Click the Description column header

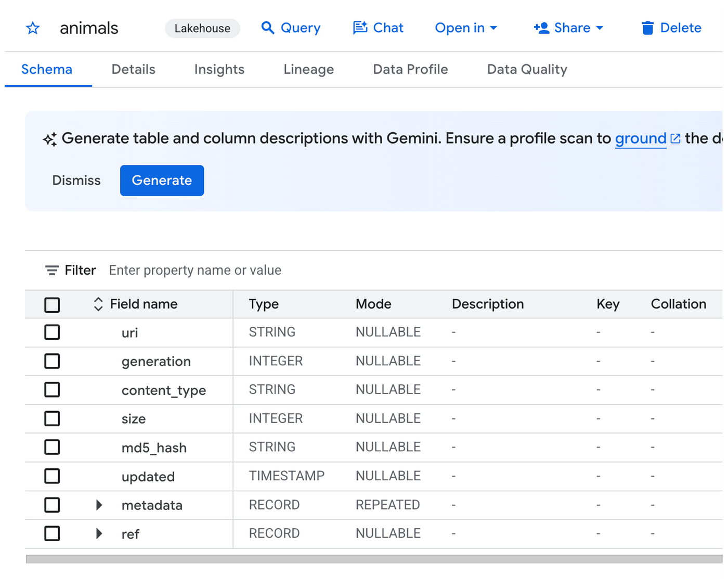click(488, 304)
